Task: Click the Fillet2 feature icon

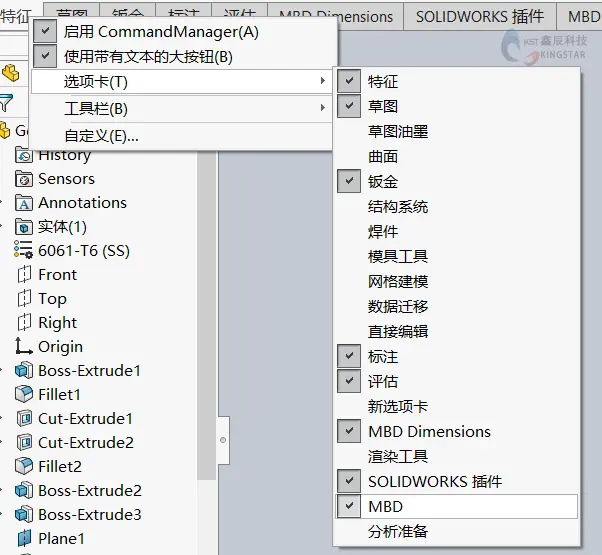Action: coord(24,466)
